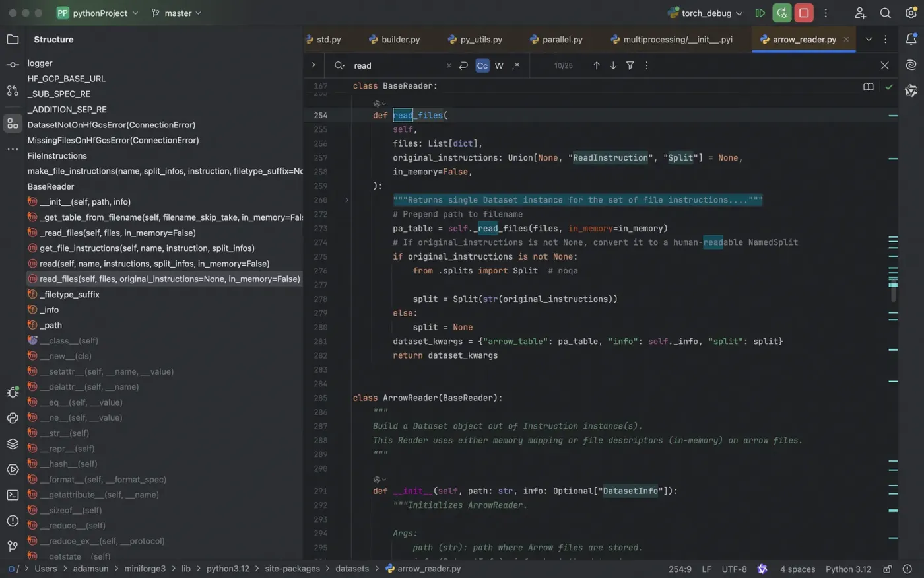
Task: Toggle read-only lock in status bar
Action: click(888, 569)
